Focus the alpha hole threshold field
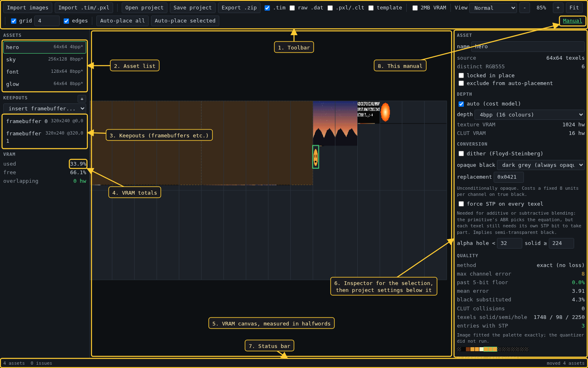The image size is (588, 368). [510, 243]
